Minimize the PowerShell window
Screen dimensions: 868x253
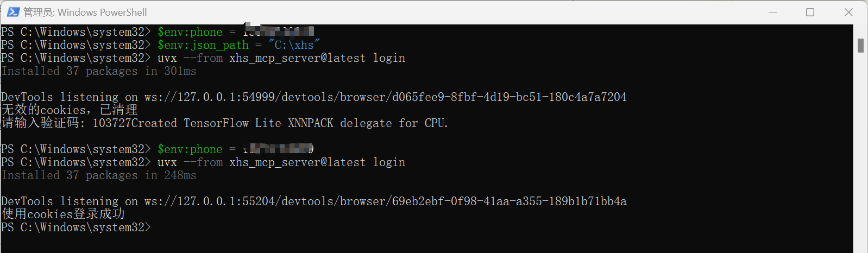pos(772,12)
